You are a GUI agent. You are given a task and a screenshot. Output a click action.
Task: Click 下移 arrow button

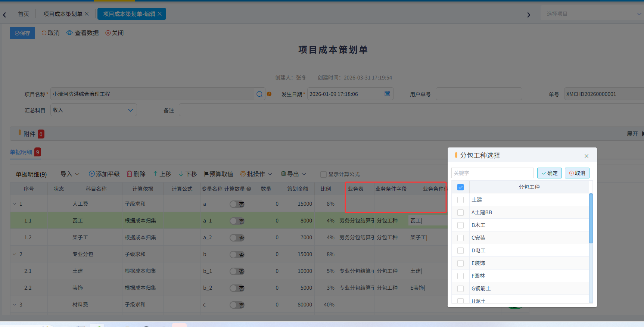point(188,174)
